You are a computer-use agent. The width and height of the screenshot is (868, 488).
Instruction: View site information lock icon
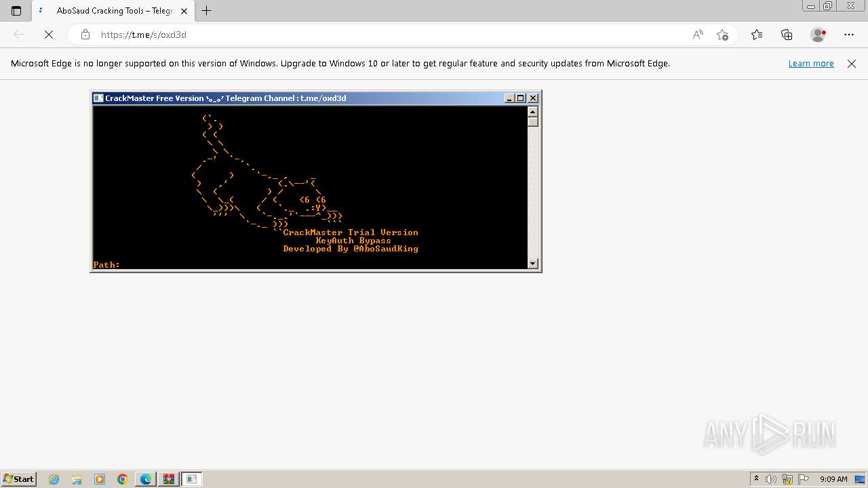pyautogui.click(x=85, y=35)
